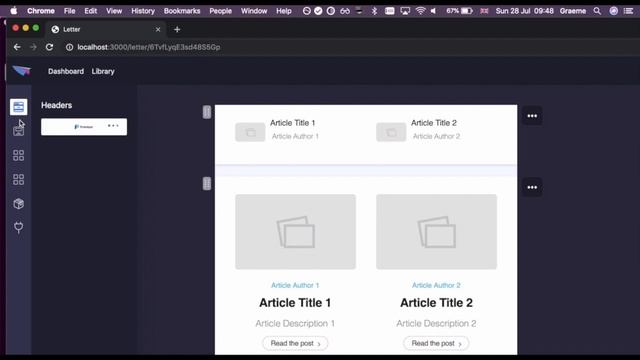Select bold heading Article Title 1
Viewport: 640px width, 360px height.
click(295, 303)
